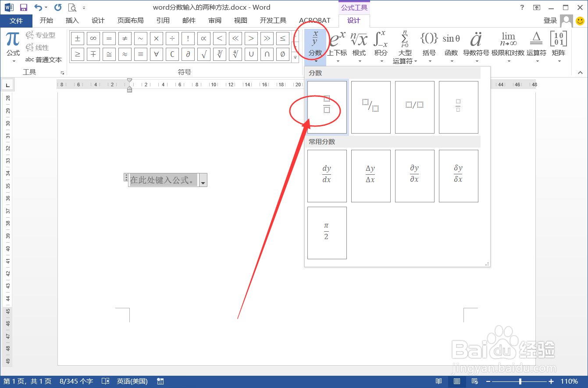Click the zoom in plus button
This screenshot has height=388, width=588.
552,381
